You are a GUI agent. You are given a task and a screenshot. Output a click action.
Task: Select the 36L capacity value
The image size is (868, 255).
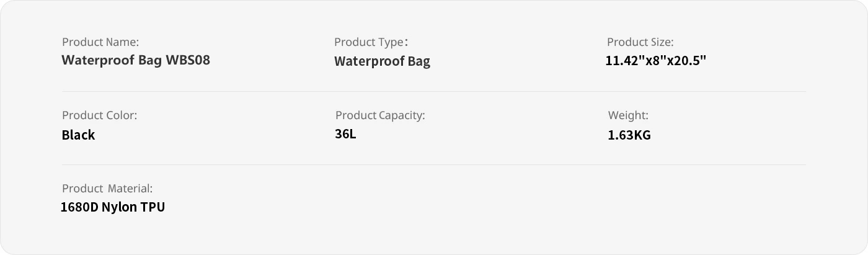click(345, 134)
